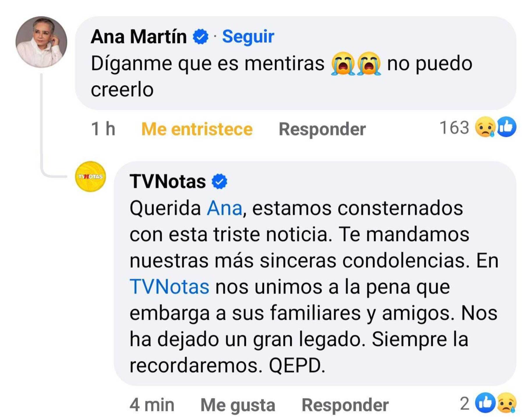Viewport: 532px width, 419px height.
Task: Click the tagged Ana mention
Action: pyautogui.click(x=224, y=208)
